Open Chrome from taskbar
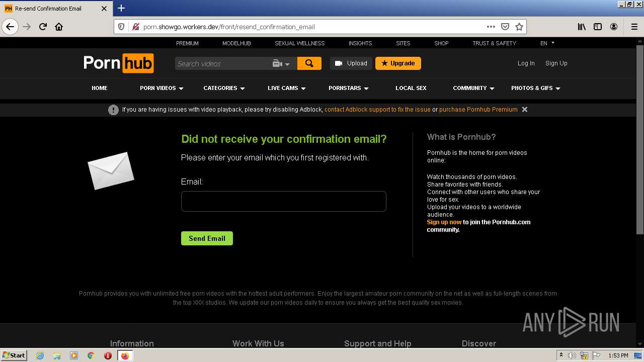 coord(91,355)
